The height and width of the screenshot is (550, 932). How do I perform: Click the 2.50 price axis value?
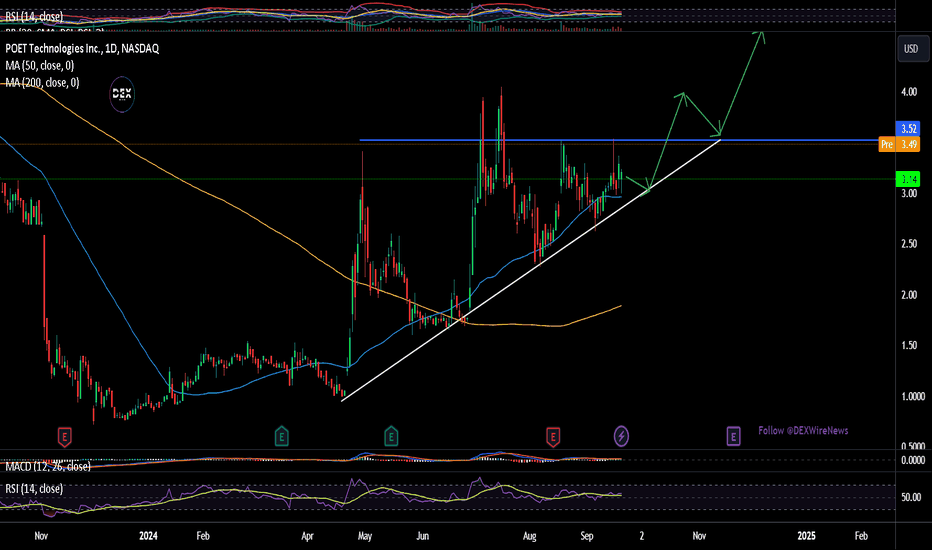(909, 244)
